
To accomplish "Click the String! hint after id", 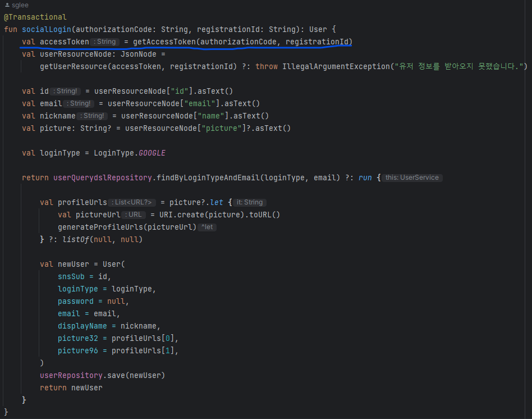I will pyautogui.click(x=65, y=91).
